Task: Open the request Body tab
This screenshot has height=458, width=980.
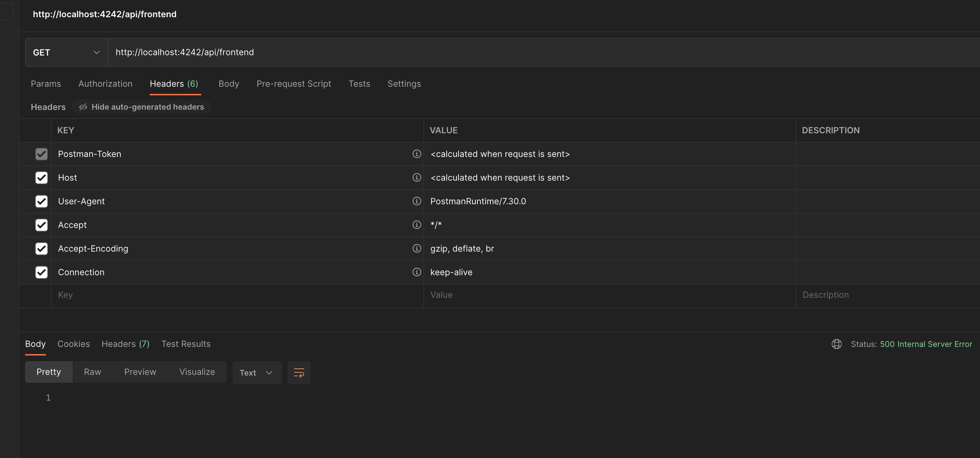Action: pos(229,84)
